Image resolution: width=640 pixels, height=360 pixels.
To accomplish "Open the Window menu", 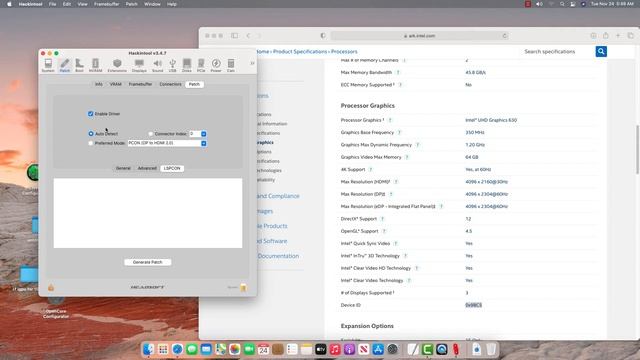I will [152, 4].
